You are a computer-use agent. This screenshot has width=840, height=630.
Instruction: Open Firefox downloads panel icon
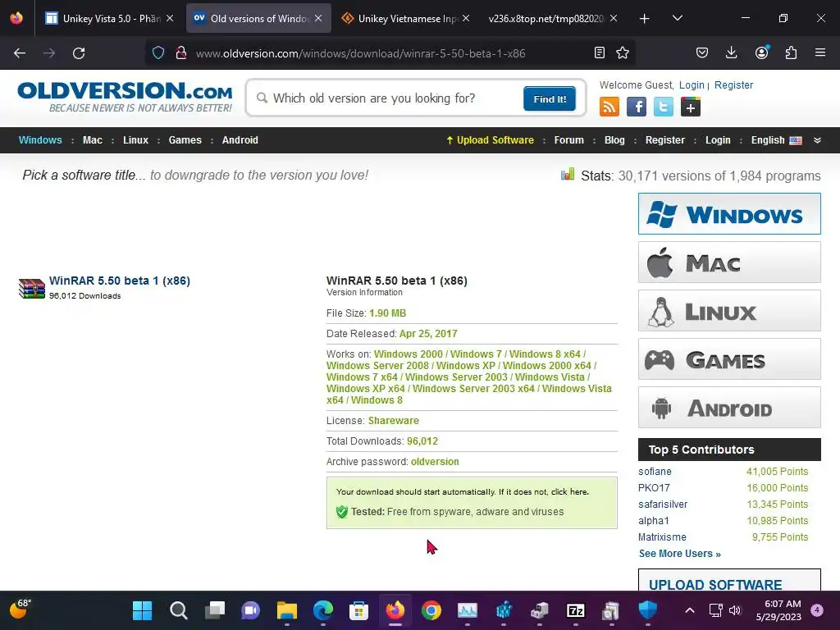coord(731,52)
